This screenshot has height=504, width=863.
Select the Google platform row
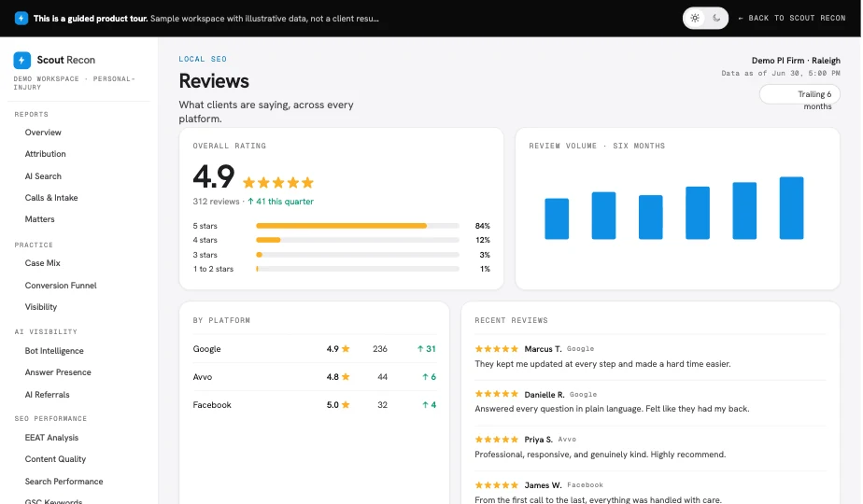(314, 349)
